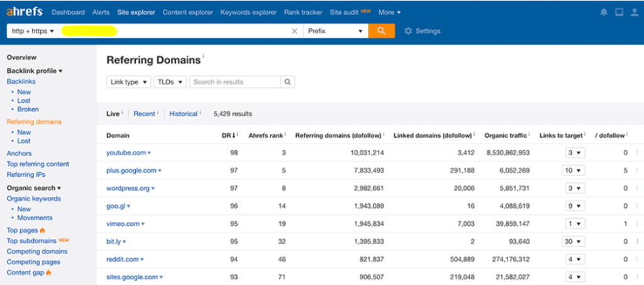
Task: Open the TLDs filter dropdown
Action: point(170,82)
